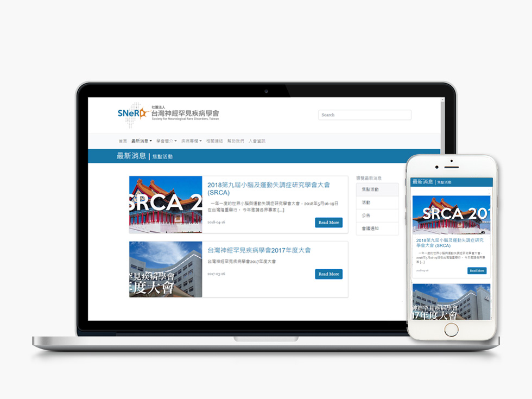Click the 2017年度大會 building thumbnail on laptop
The height and width of the screenshot is (399, 532).
pyautogui.click(x=166, y=269)
